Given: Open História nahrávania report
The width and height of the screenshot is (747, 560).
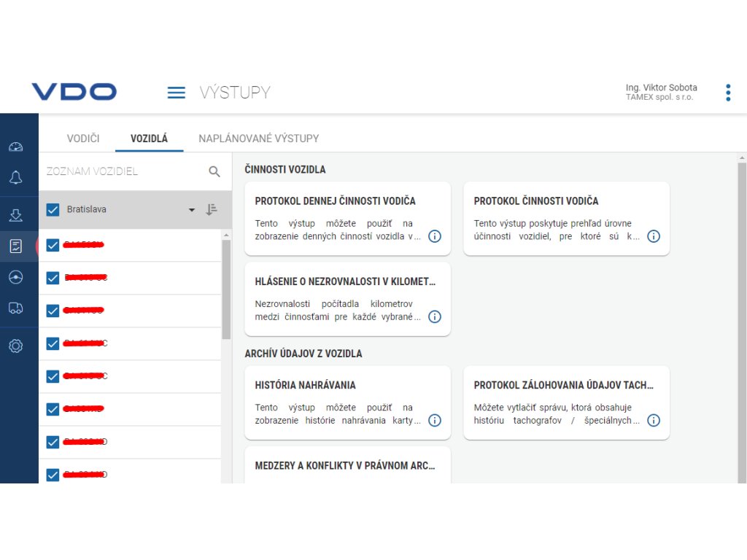Looking at the screenshot, I should coord(347,402).
